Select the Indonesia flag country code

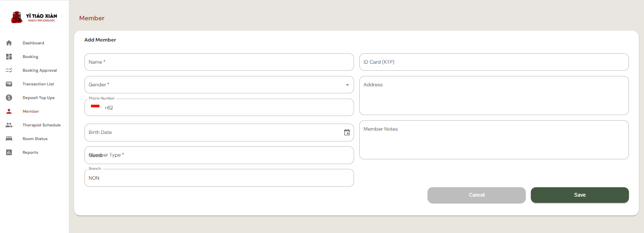coord(95,107)
